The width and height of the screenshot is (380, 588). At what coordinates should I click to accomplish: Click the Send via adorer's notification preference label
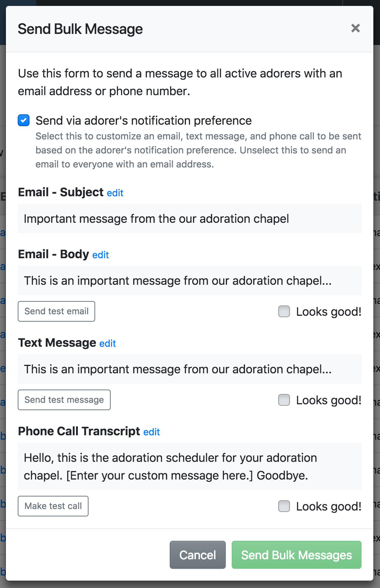click(144, 121)
